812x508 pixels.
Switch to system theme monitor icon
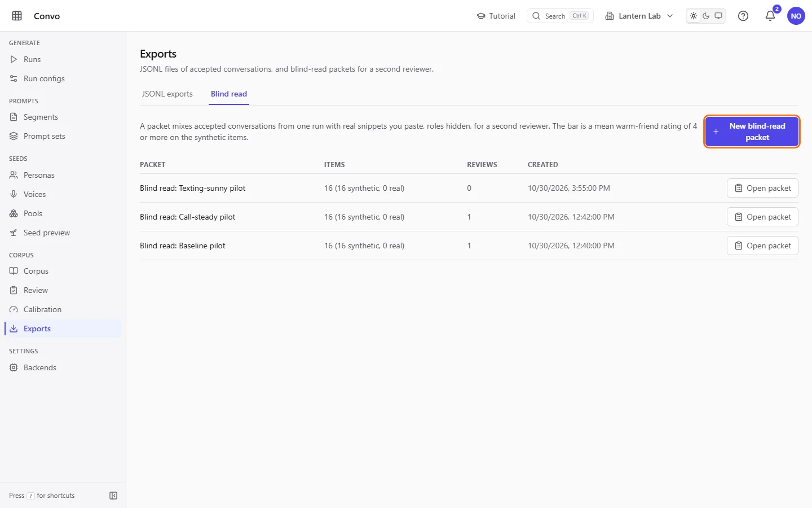click(718, 16)
